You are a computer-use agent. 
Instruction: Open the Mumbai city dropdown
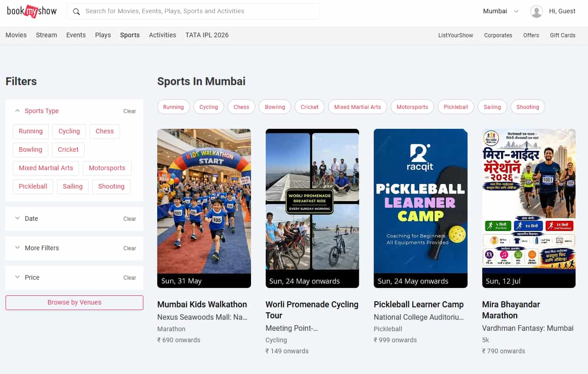pyautogui.click(x=501, y=11)
